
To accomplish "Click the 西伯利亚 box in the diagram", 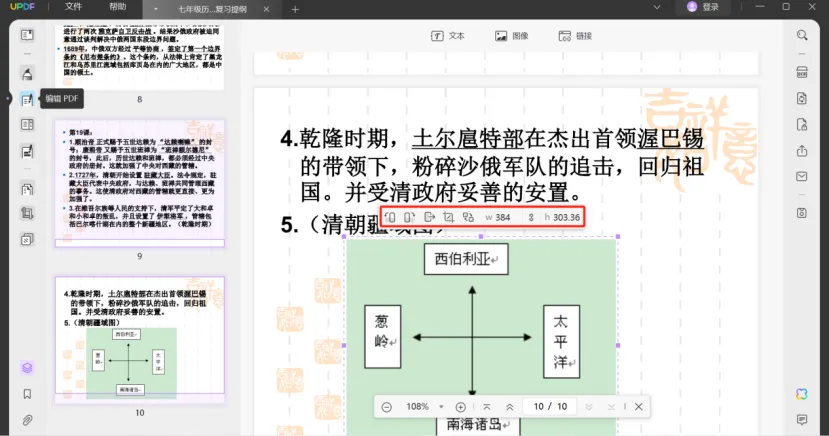I will (466, 259).
